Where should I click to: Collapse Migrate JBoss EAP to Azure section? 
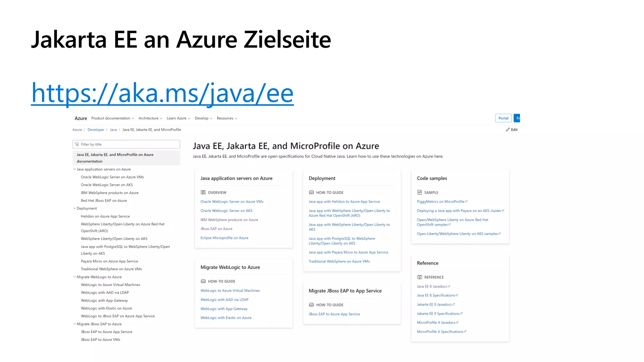[x=75, y=324]
